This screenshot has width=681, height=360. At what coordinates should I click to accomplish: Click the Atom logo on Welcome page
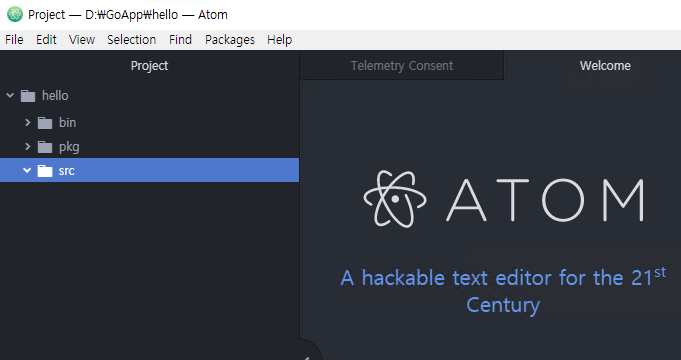coord(503,199)
